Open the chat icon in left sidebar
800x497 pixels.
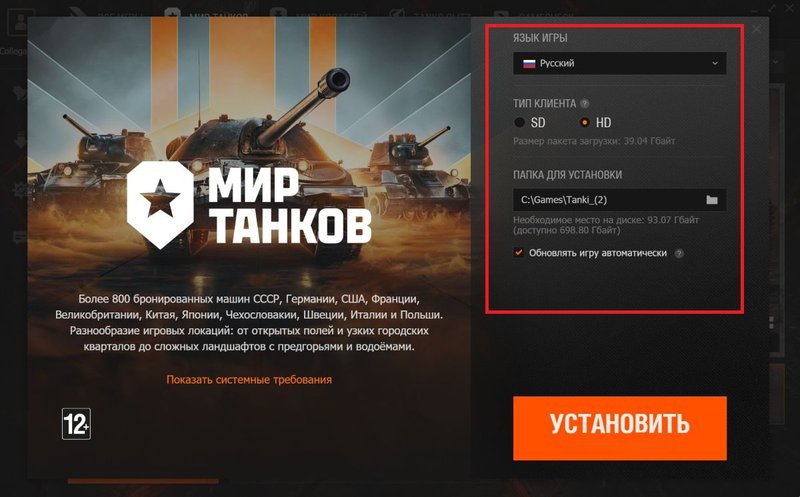[x=20, y=237]
